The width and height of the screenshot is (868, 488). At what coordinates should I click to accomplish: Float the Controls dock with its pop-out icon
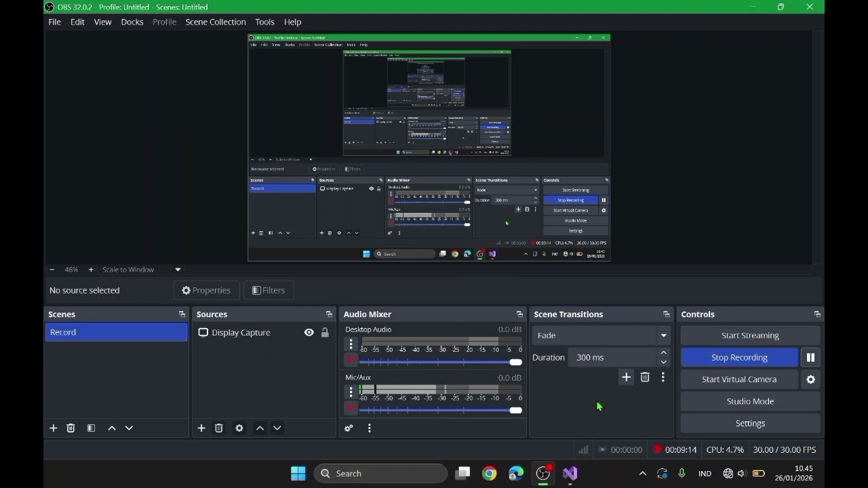click(817, 314)
